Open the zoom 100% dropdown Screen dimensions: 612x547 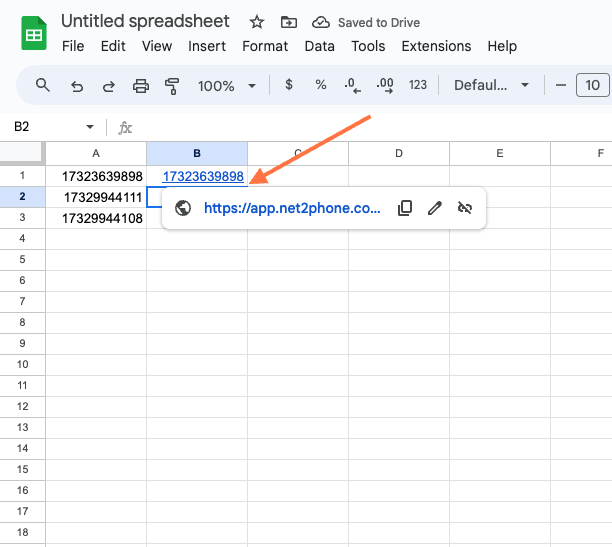coord(227,86)
